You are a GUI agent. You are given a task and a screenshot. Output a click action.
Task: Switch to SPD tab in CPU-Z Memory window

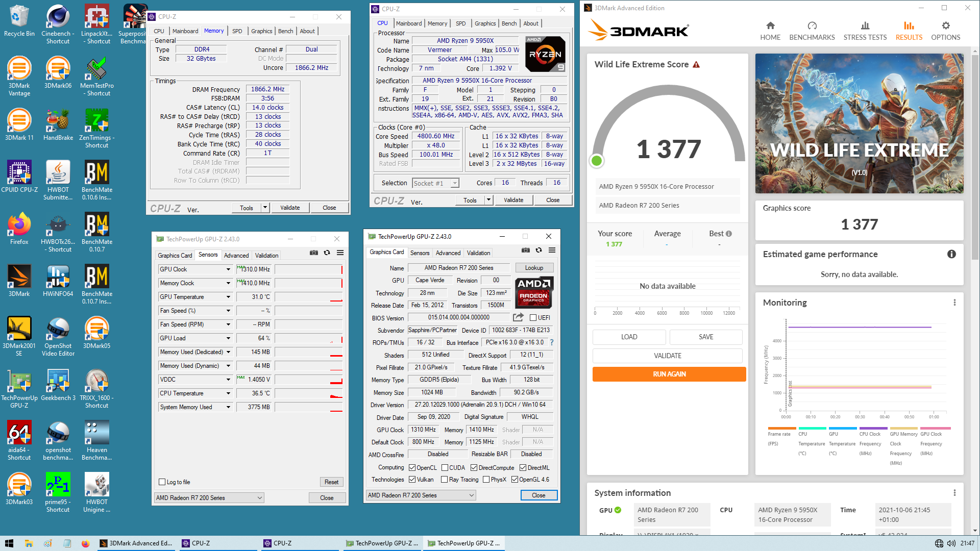pos(237,31)
